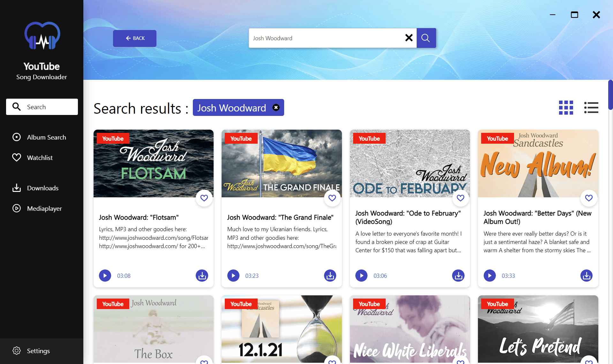Open "The Grand Finale" thumbnail

(282, 163)
